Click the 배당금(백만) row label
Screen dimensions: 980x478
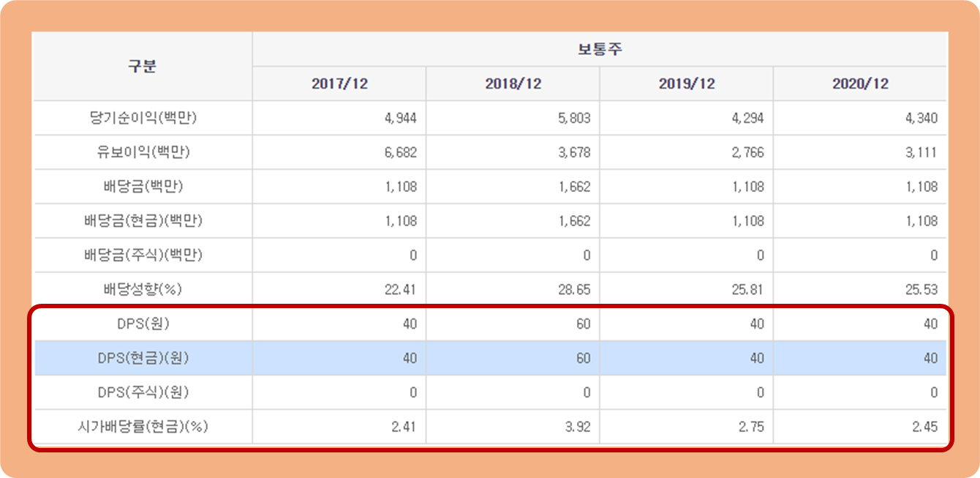[x=143, y=187]
